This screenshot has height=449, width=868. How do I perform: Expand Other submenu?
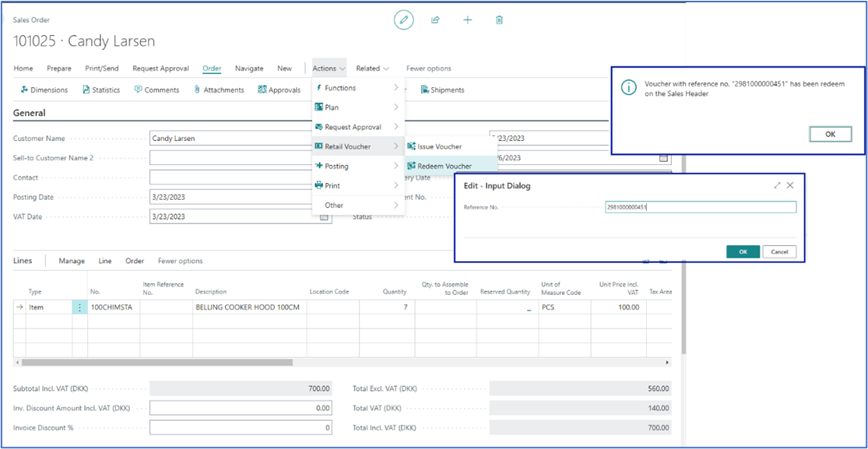358,205
